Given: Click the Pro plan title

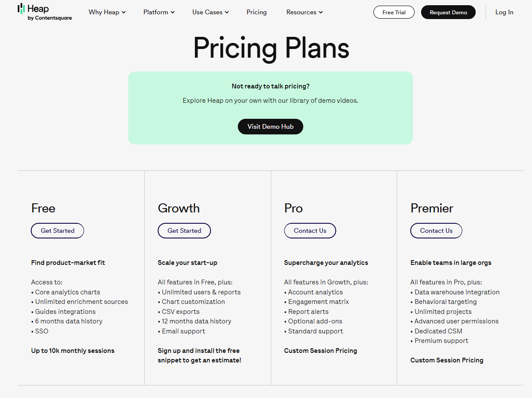Looking at the screenshot, I should 293,208.
